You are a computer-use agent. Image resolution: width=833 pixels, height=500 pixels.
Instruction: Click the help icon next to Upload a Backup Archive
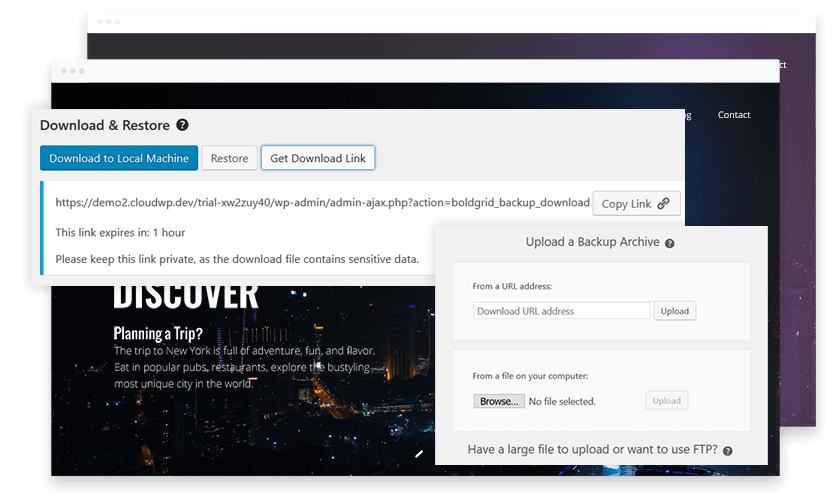[670, 243]
